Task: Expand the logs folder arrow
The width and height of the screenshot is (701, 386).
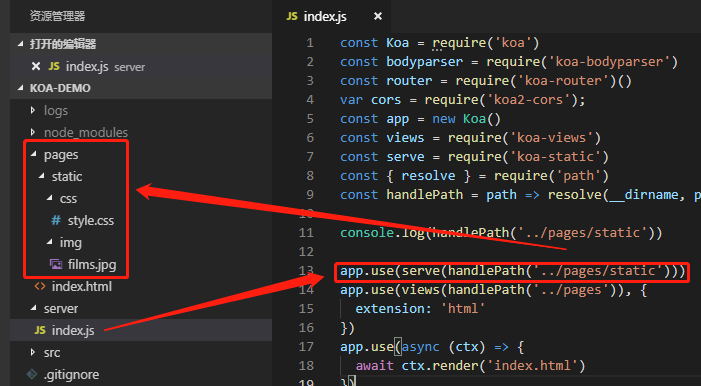Action: [33, 110]
